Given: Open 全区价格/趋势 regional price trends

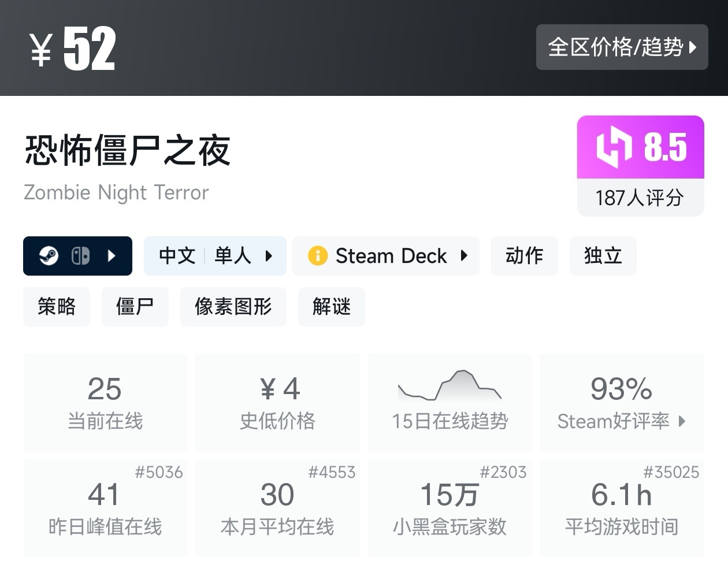Looking at the screenshot, I should [x=622, y=47].
